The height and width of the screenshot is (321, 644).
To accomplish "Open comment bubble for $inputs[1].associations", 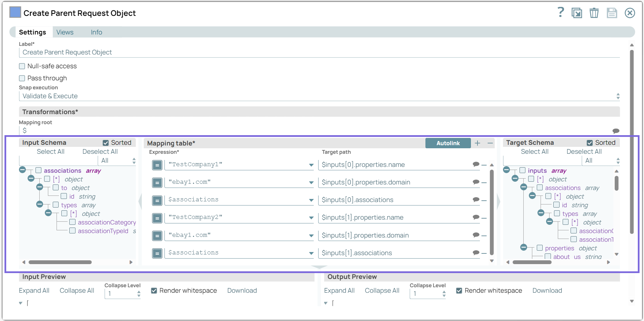I will click(x=476, y=253).
